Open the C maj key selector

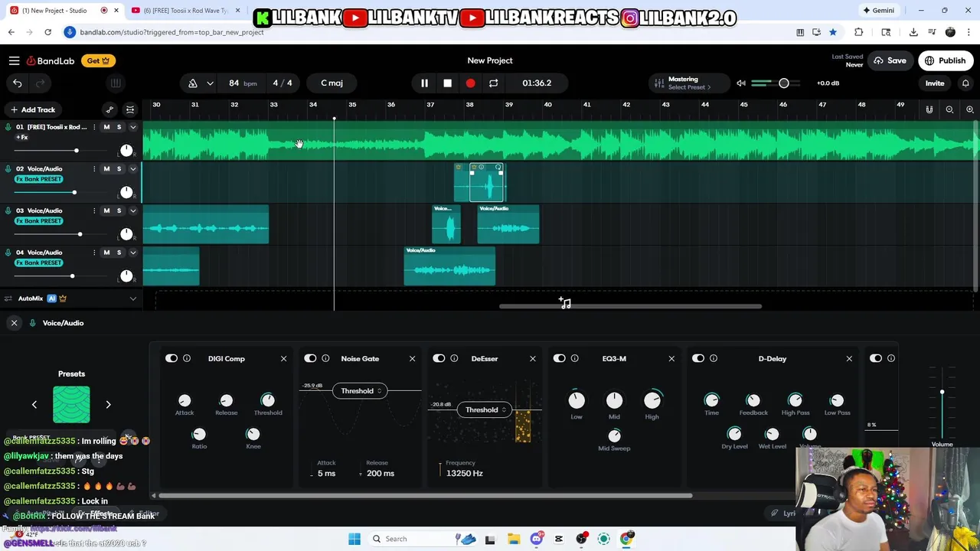point(332,83)
